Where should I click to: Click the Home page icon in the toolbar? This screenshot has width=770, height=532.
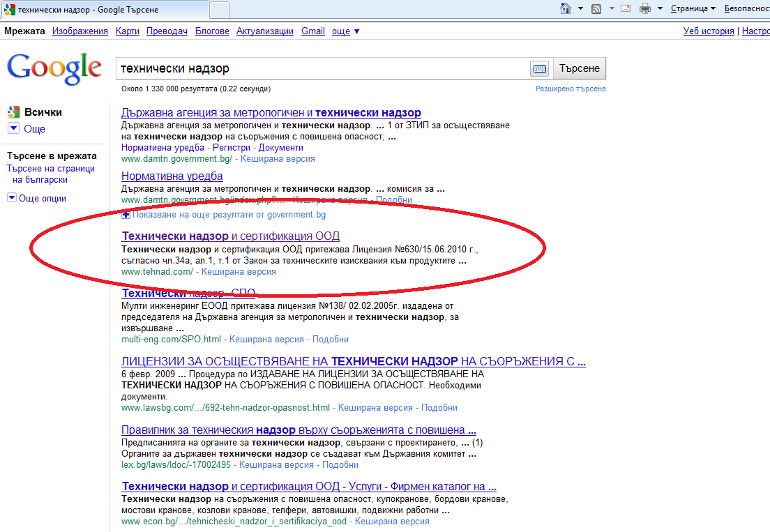[566, 8]
